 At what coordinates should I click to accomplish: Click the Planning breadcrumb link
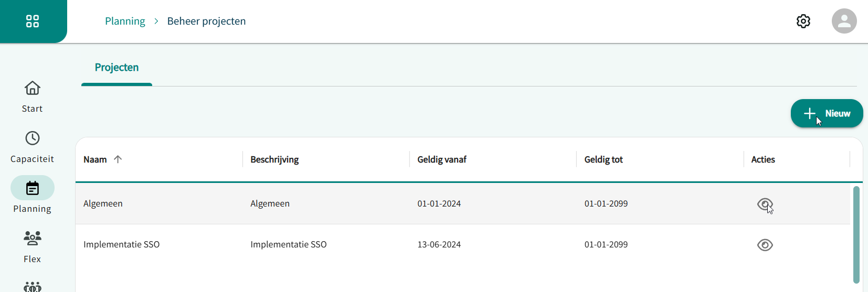point(125,21)
